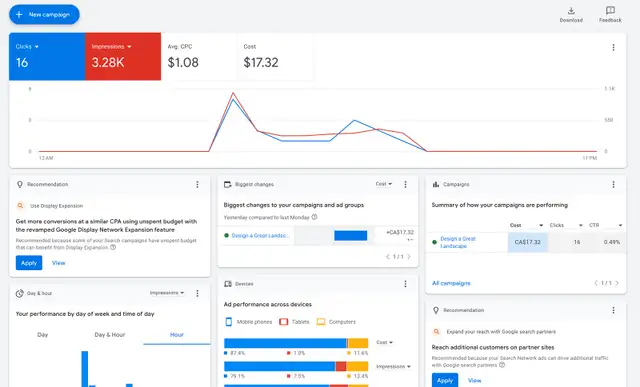
Task: Toggle the Computers legend checkbox
Action: (321, 322)
